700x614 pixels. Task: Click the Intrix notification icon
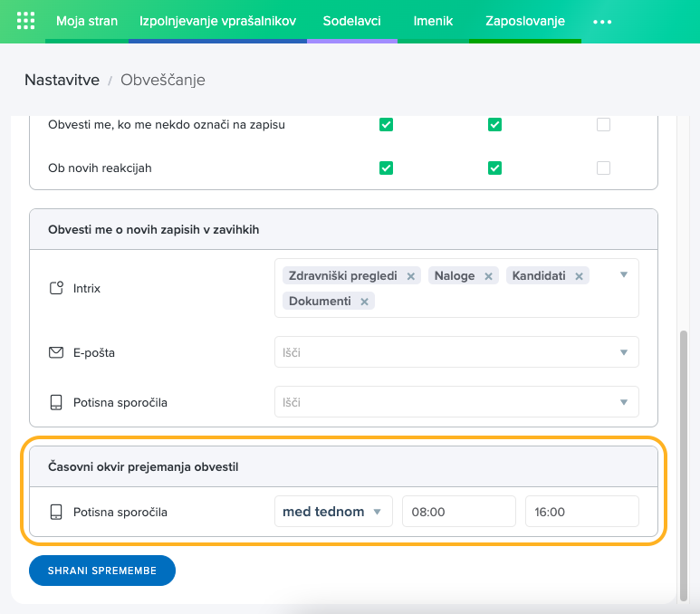pyautogui.click(x=56, y=289)
